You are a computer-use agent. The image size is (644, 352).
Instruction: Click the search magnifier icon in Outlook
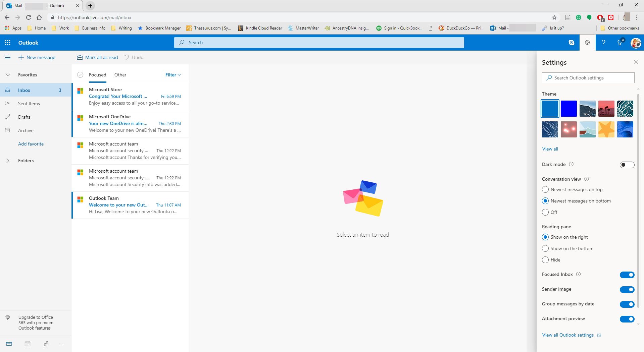pos(182,43)
